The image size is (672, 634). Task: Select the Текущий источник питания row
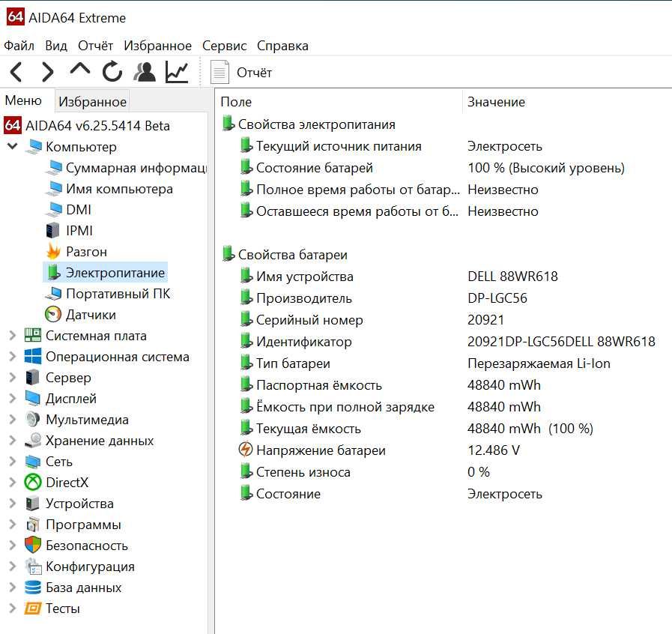[x=444, y=146]
